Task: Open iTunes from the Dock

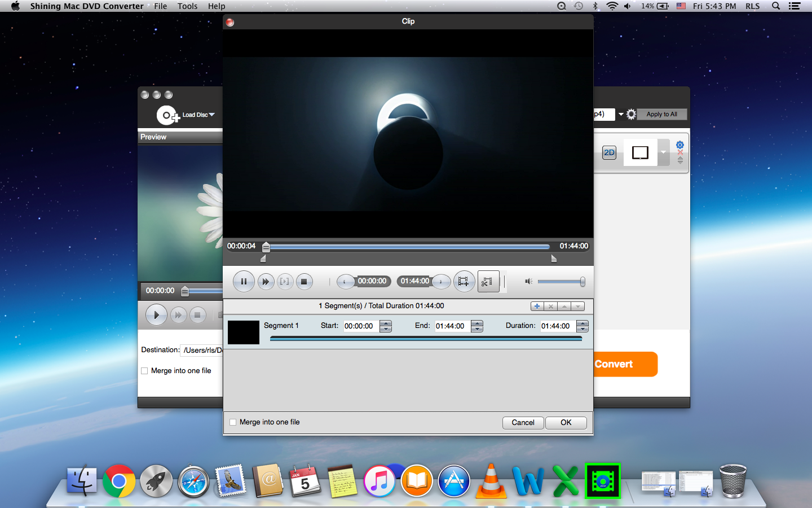Action: click(379, 481)
